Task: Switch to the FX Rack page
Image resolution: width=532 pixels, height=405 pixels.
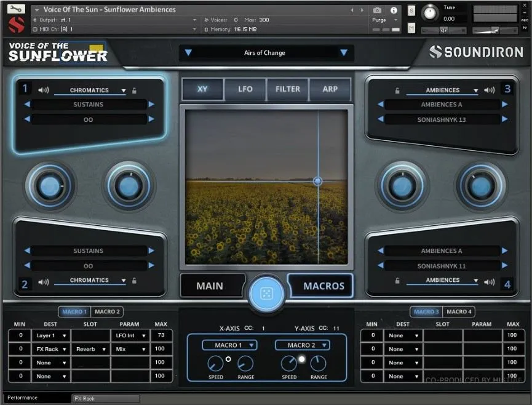Action: (106, 399)
